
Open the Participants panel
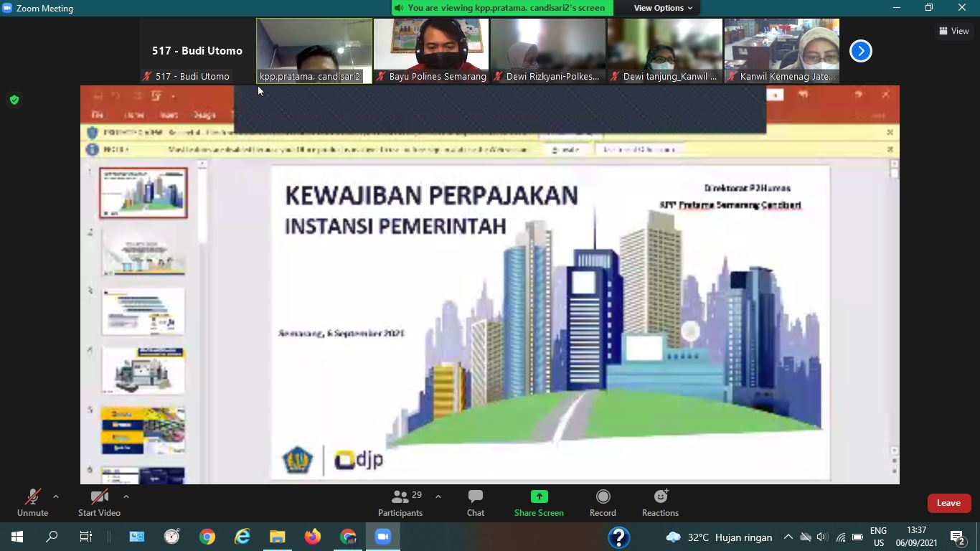point(400,503)
